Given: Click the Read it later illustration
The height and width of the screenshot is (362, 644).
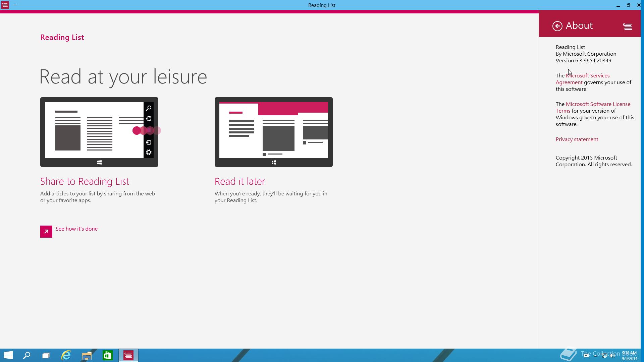Looking at the screenshot, I should click(x=274, y=132).
